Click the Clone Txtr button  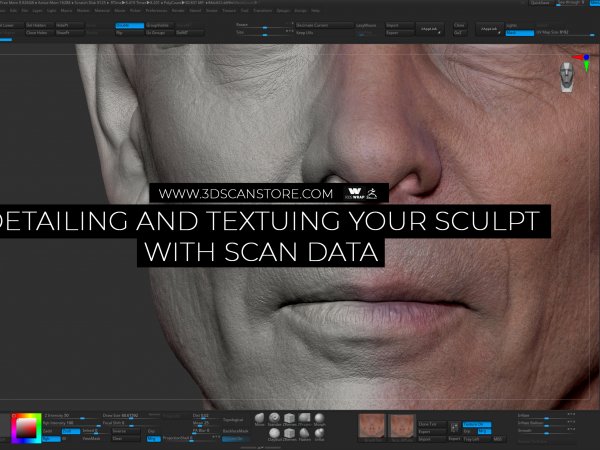coord(432,424)
